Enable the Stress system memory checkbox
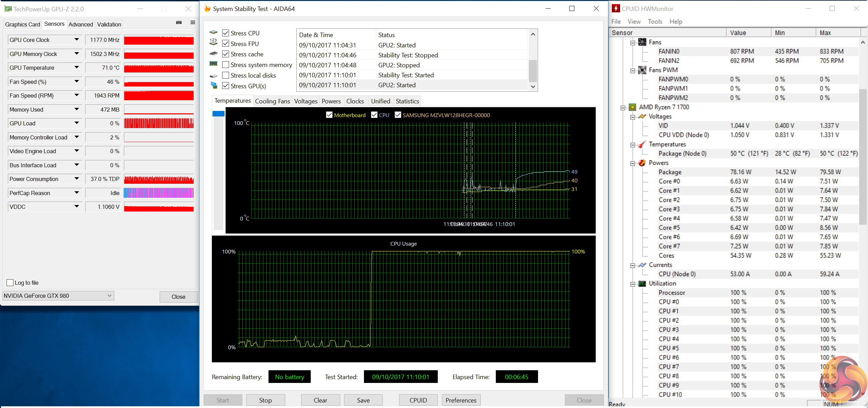The height and width of the screenshot is (408, 868). point(226,65)
